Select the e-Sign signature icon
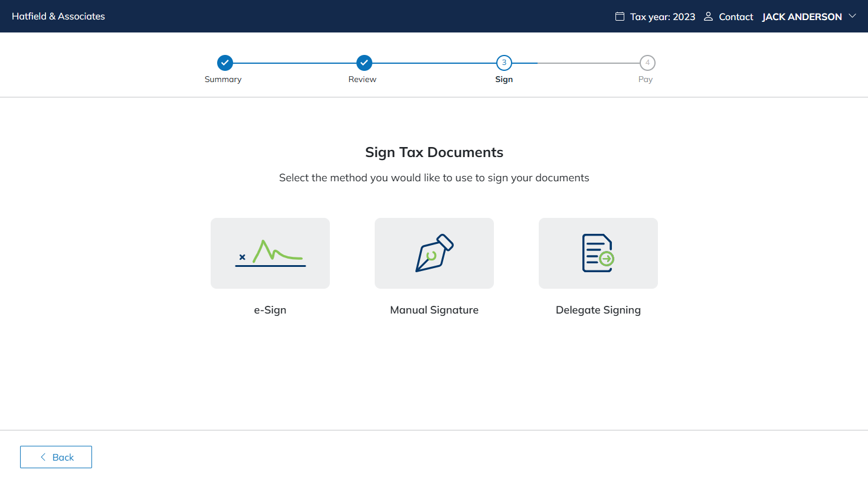Viewport: 868px width, 483px height. click(270, 253)
